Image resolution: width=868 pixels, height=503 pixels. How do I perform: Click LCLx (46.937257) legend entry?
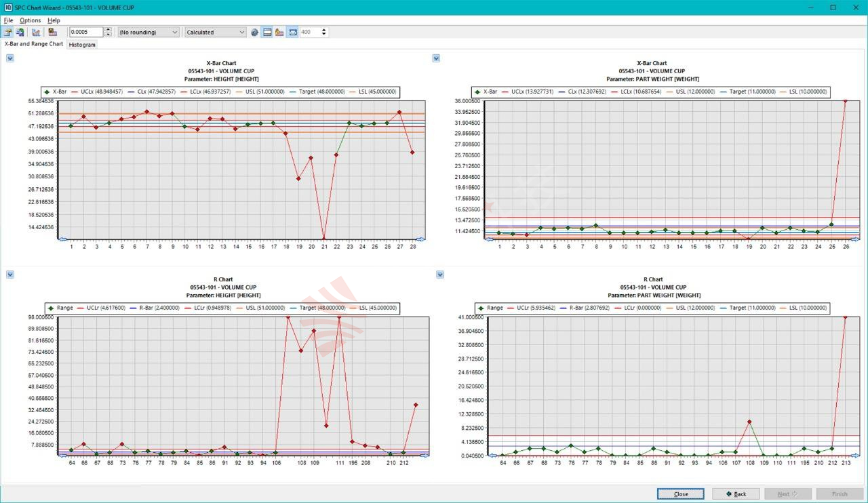pyautogui.click(x=205, y=92)
